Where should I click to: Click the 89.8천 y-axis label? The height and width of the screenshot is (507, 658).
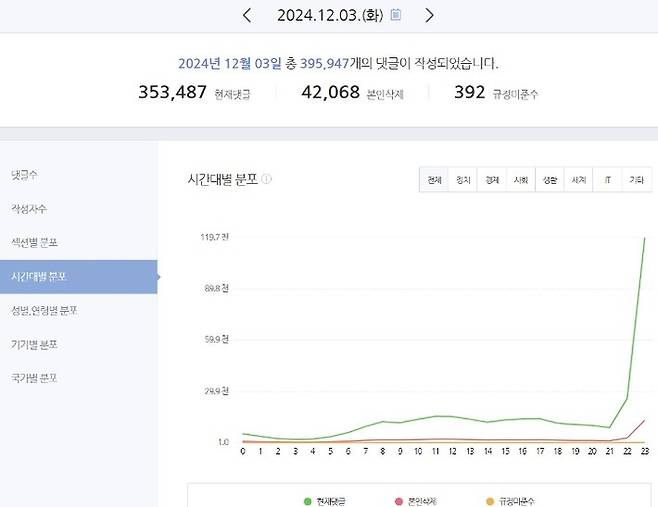pos(217,288)
